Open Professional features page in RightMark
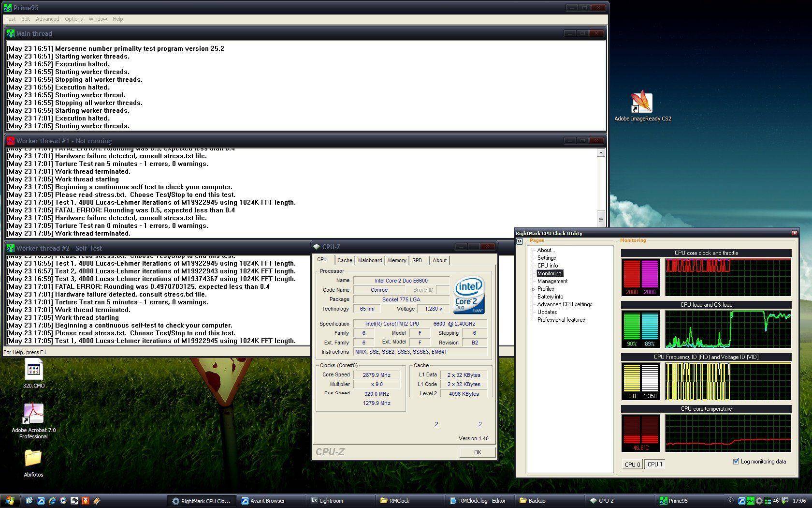 (x=561, y=320)
